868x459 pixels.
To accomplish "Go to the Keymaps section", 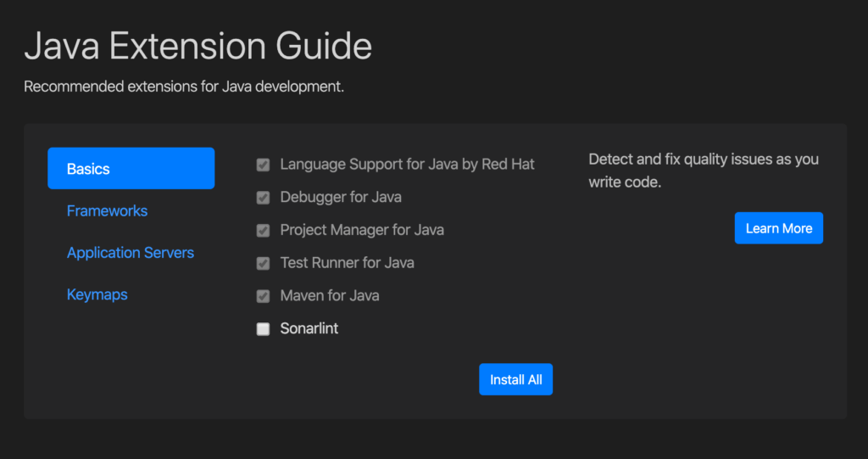I will [x=97, y=294].
